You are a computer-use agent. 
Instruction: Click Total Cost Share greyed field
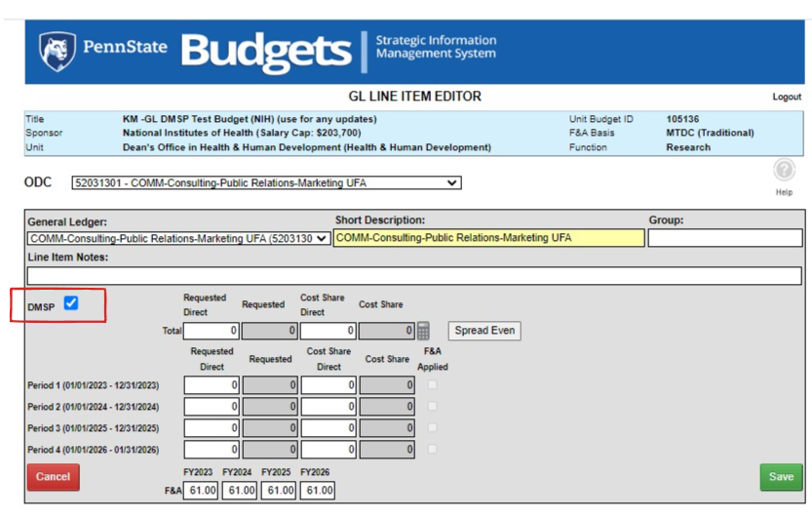(x=386, y=331)
